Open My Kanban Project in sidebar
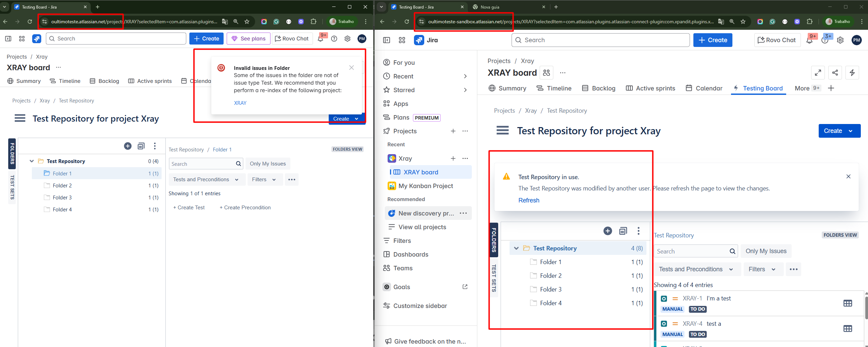The height and width of the screenshot is (347, 868). [x=426, y=186]
